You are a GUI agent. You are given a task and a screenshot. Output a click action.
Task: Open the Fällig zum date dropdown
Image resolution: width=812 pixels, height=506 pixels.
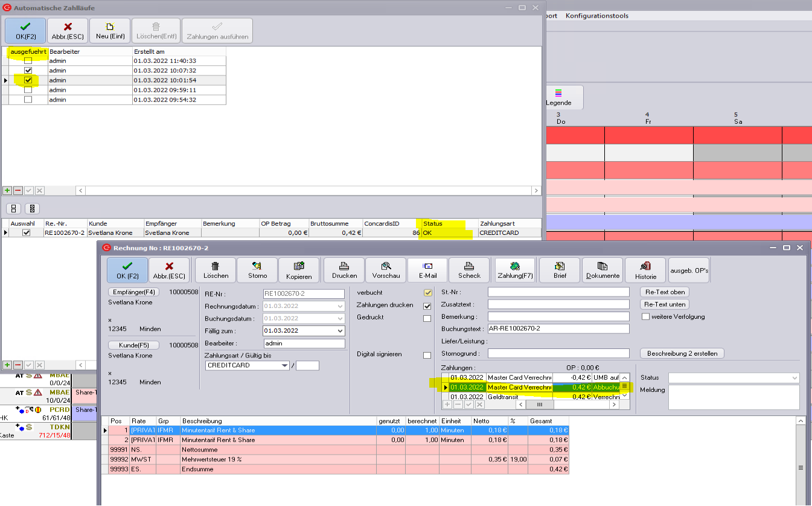click(340, 331)
